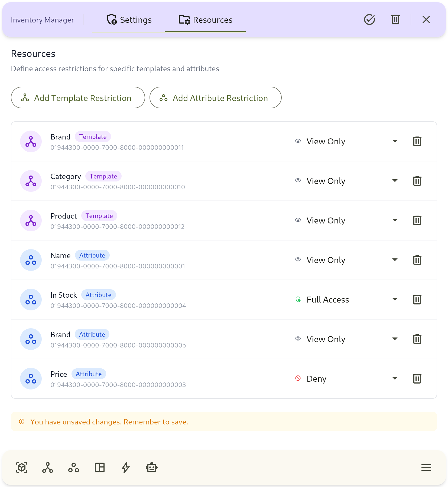Viewport: 448px width, 487px height.
Task: Click the delete trash icon in the header
Action: pyautogui.click(x=395, y=20)
